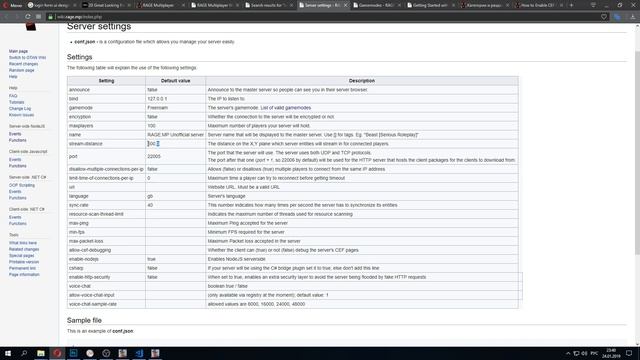Screen dimensions: 640x360
Task: Switch to the Search results for tab
Action: [x=269, y=5]
